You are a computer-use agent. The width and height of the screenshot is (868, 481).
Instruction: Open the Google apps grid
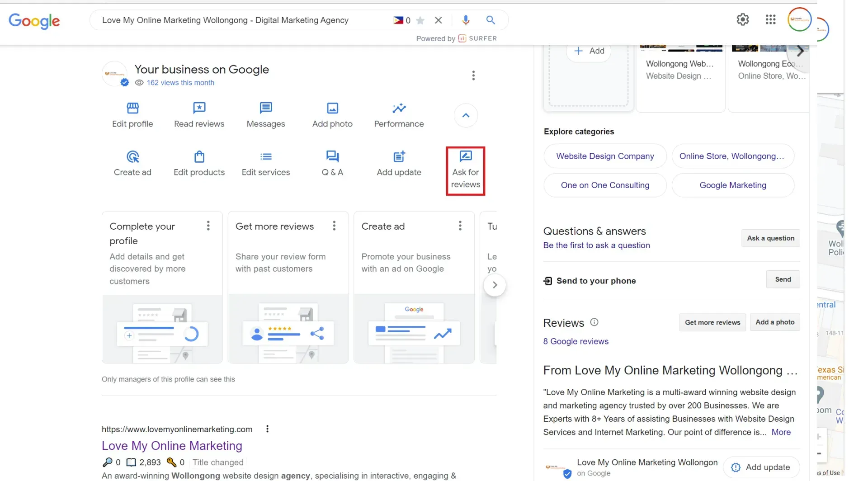coord(770,19)
